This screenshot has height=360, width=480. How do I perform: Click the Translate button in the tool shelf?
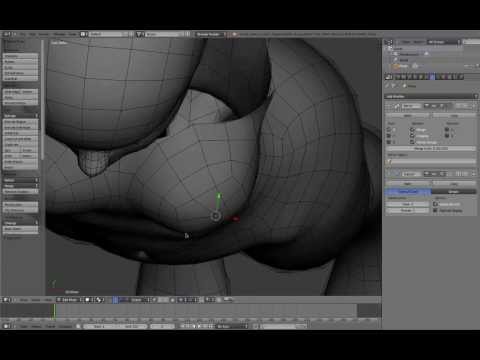(20, 56)
